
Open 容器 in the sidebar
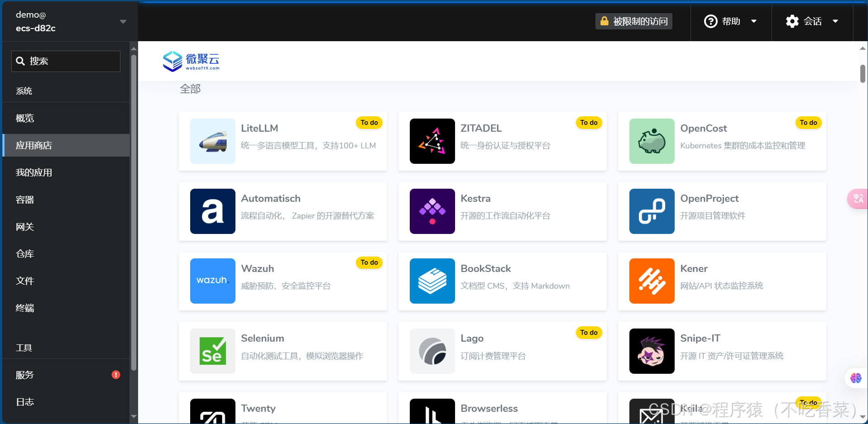point(66,200)
